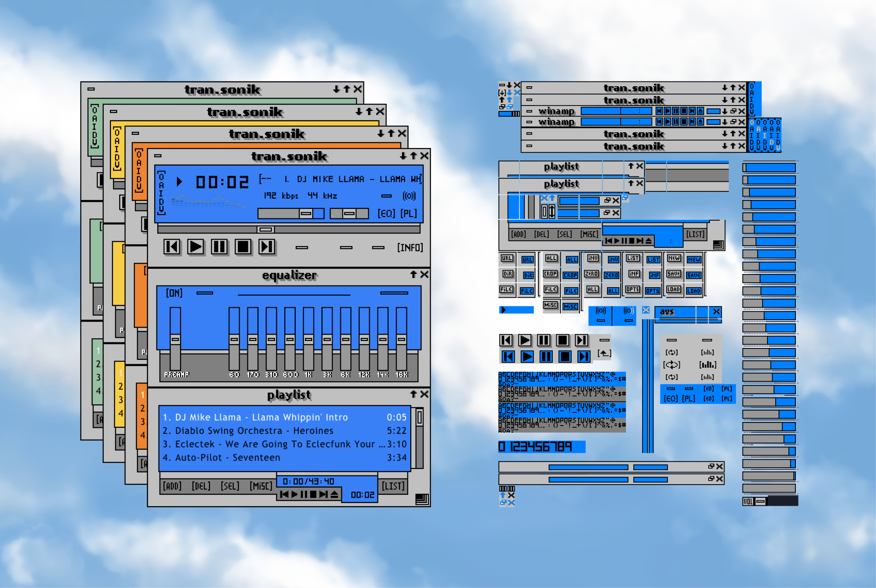Image resolution: width=876 pixels, height=588 pixels.
Task: Skip to next track with large Next button
Action: [267, 247]
